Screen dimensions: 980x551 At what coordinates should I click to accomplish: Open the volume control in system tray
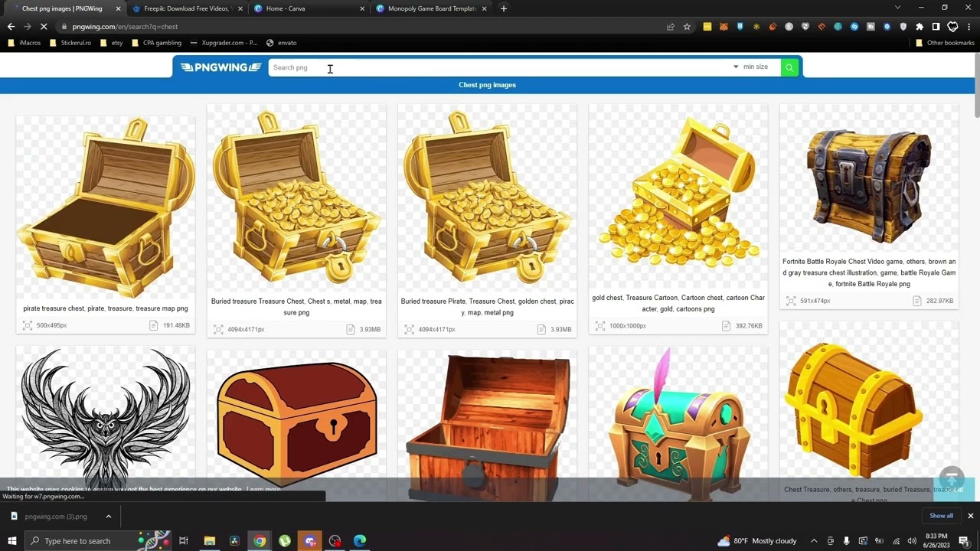(912, 541)
